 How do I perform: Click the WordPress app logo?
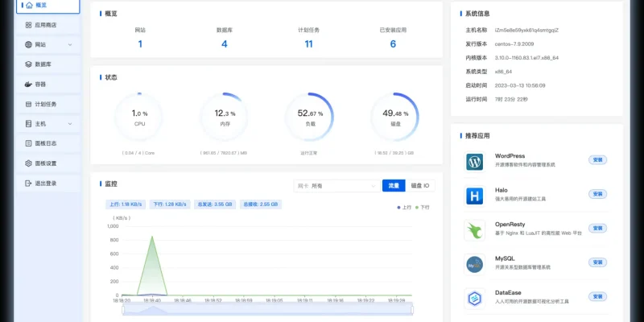tap(474, 162)
